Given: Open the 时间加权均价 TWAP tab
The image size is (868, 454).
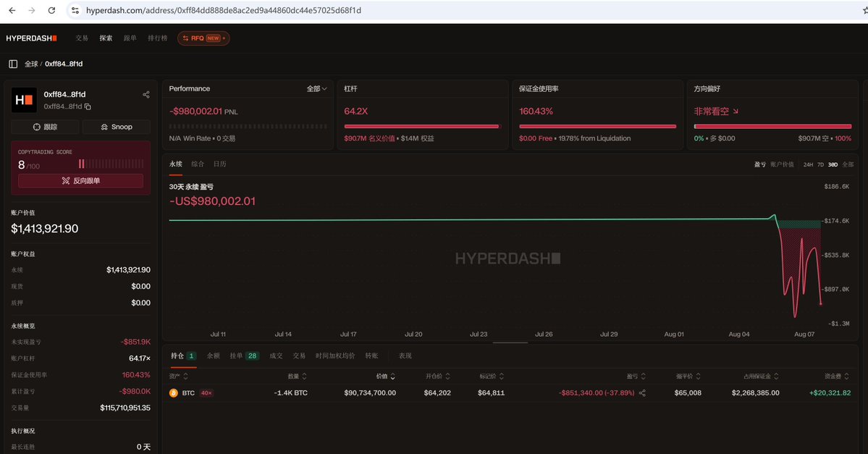Looking at the screenshot, I should 335,356.
